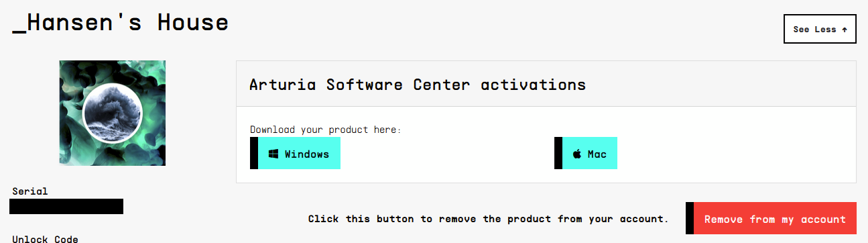Image resolution: width=868 pixels, height=243 pixels.
Task: Download the Mac installer
Action: (590, 153)
